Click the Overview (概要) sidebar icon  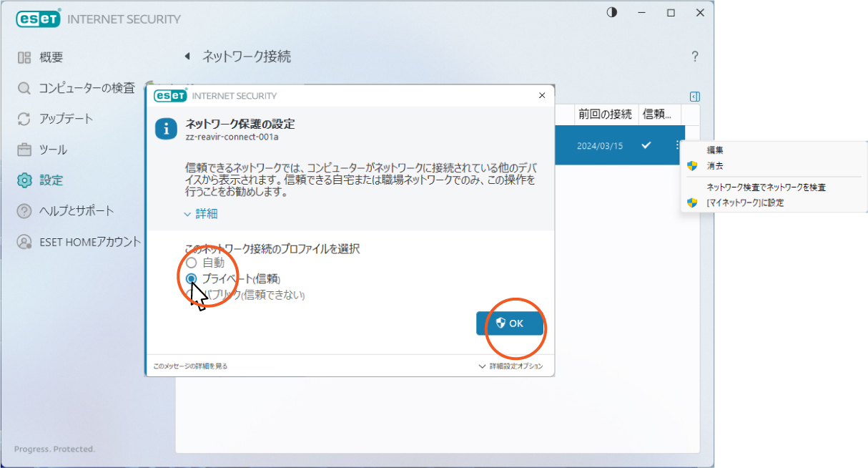[x=24, y=57]
